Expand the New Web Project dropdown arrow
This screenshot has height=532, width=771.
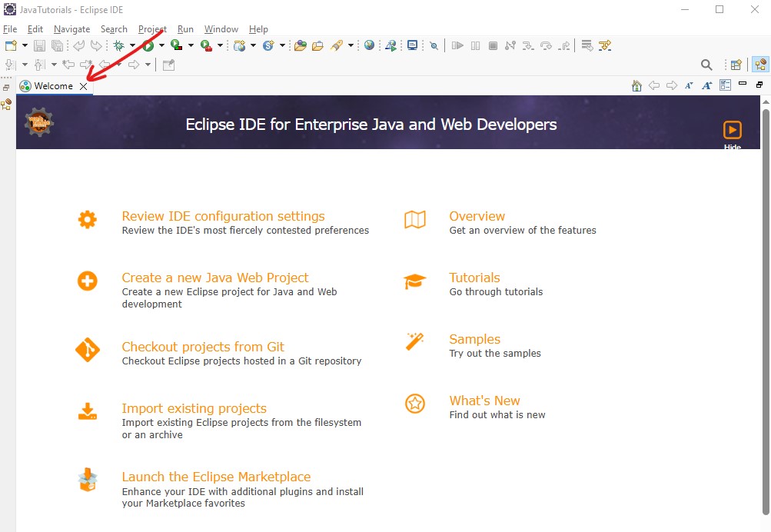point(253,45)
